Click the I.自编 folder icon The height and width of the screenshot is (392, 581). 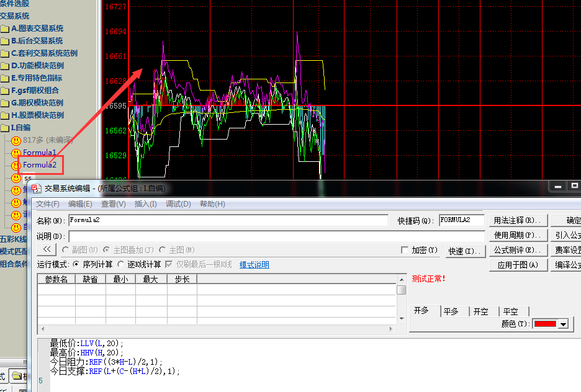[5, 128]
